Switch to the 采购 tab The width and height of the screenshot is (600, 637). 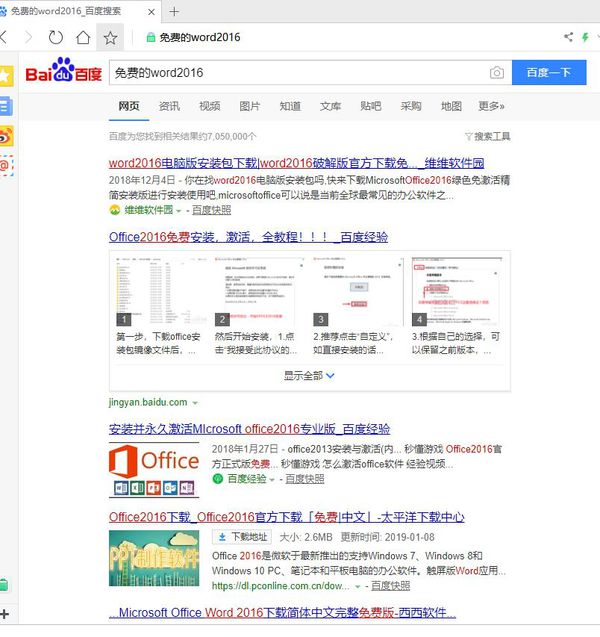[x=411, y=106]
